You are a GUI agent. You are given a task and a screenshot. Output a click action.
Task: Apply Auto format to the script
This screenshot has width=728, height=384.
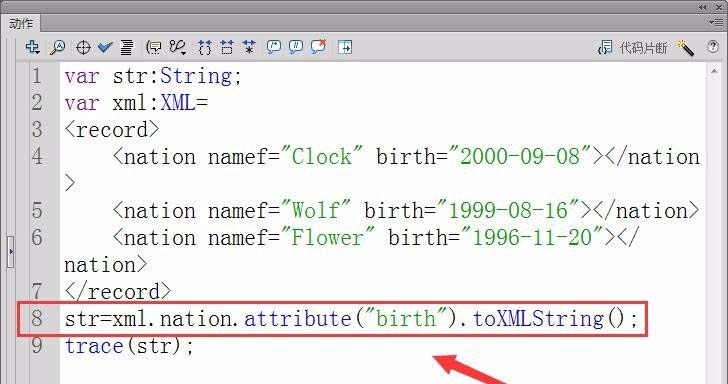click(127, 47)
